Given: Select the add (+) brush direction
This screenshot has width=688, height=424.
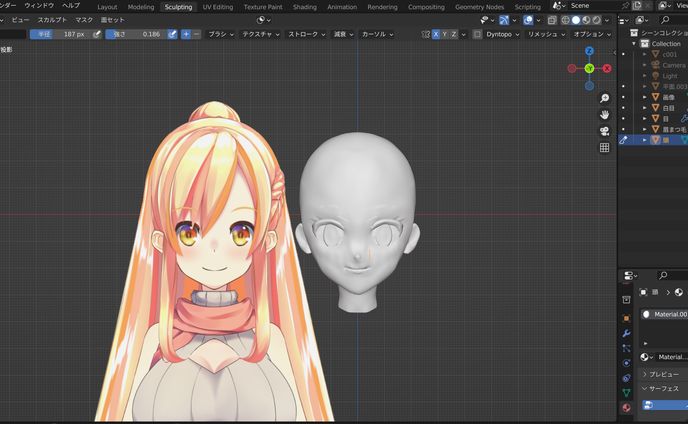Looking at the screenshot, I should [186, 34].
